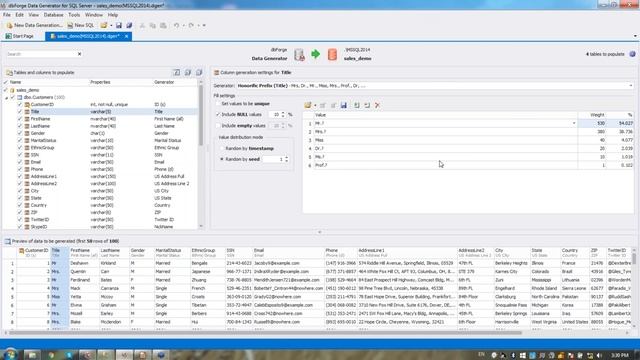
Task: Uncheck the Email column checkbox
Action: tap(20, 162)
